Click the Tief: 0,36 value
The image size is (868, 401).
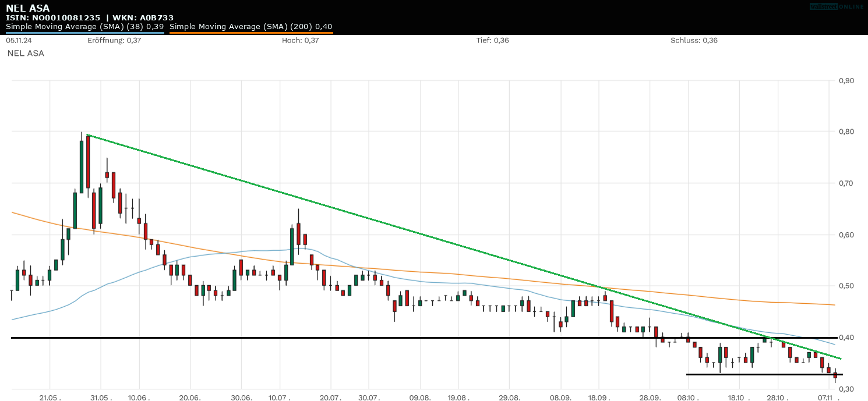pyautogui.click(x=493, y=40)
